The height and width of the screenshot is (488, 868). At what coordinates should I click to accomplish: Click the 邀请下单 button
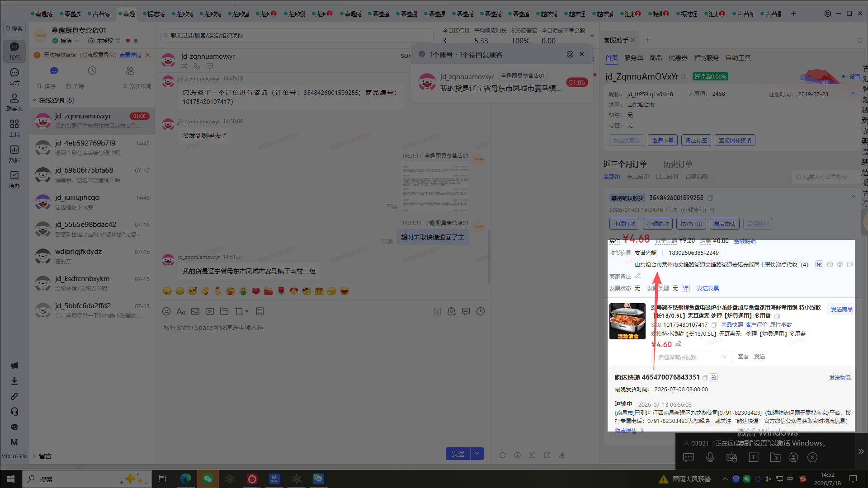[663, 140]
